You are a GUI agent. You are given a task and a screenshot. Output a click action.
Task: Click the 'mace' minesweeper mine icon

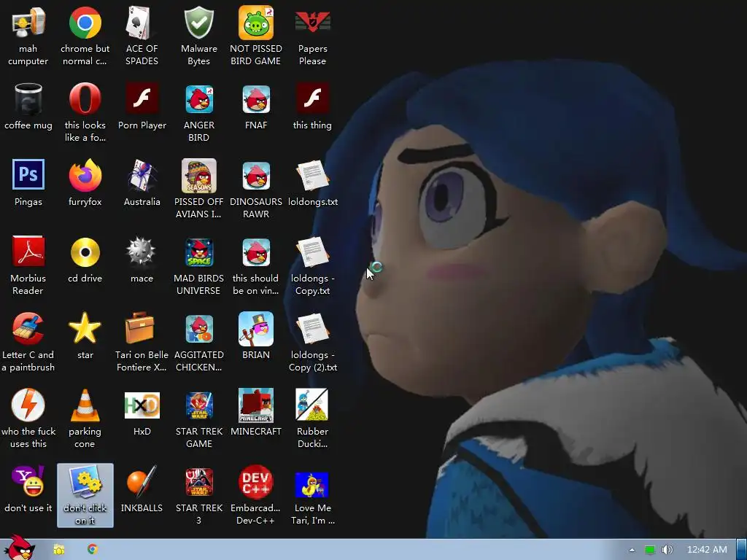[142, 252]
